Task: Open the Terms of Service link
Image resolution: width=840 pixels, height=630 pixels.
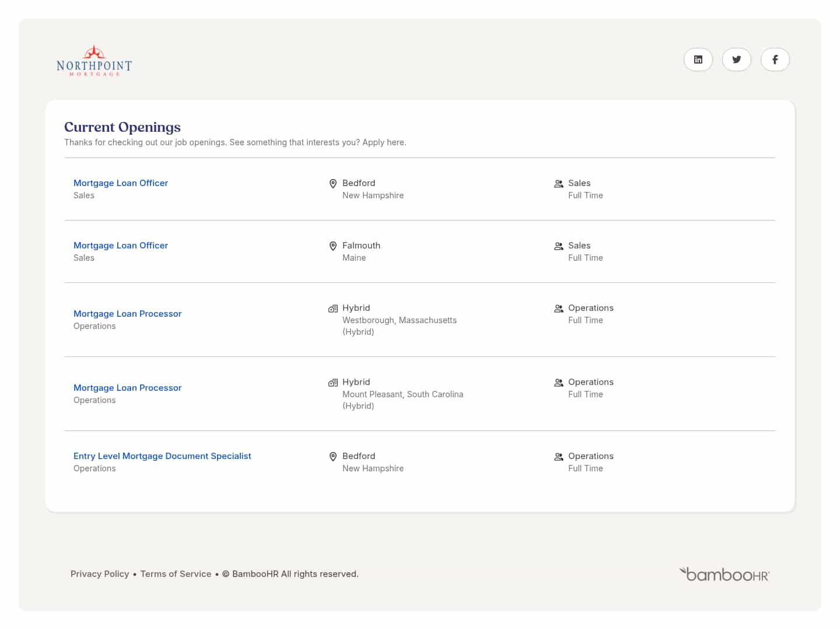Action: coord(176,574)
